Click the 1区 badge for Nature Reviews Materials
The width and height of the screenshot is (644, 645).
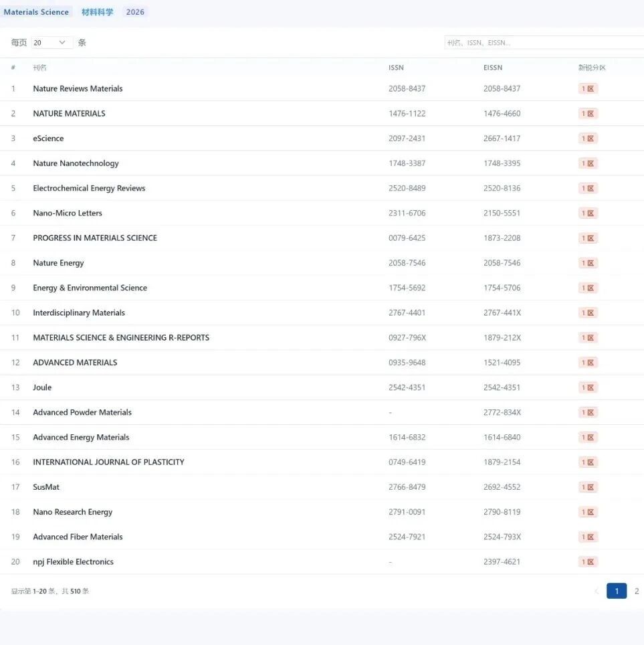tap(588, 88)
